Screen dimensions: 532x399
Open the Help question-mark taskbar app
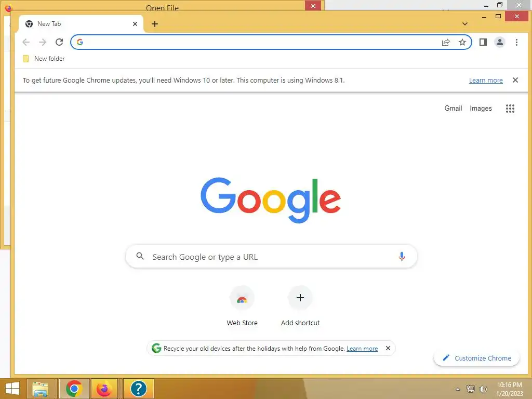point(138,389)
